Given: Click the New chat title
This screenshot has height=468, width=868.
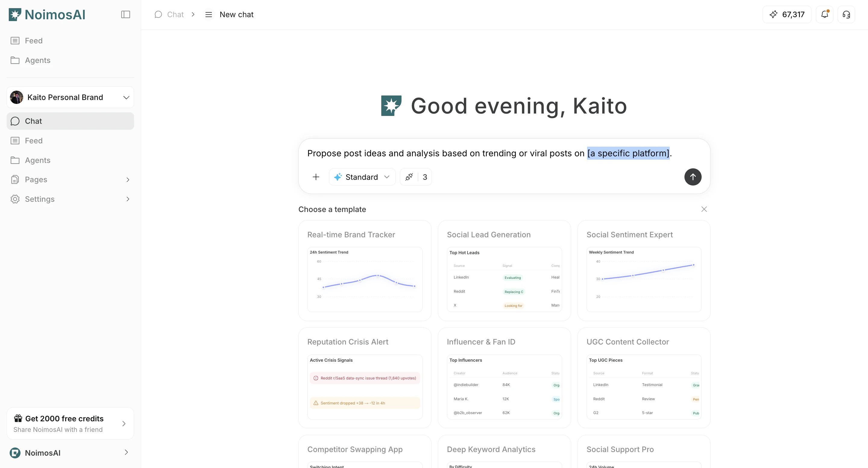Looking at the screenshot, I should point(237,14).
